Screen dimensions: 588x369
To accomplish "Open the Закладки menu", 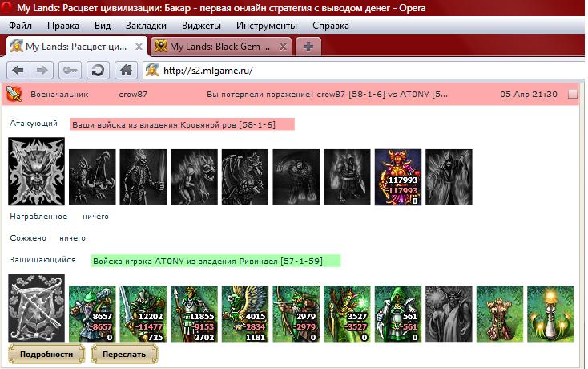I will [146, 26].
